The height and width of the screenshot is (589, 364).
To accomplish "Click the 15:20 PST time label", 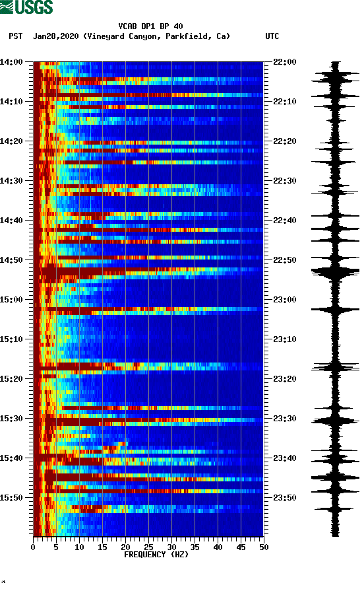I will (11, 379).
